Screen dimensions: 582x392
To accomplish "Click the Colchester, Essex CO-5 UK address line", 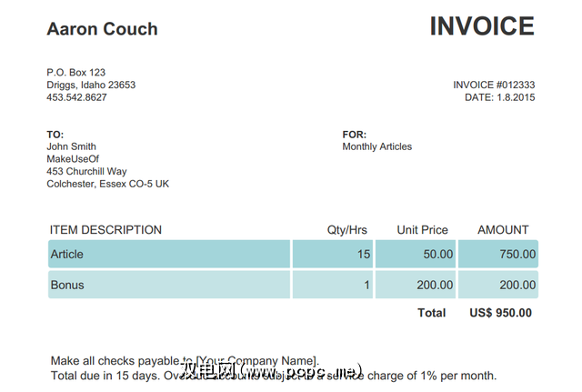I will point(107,184).
